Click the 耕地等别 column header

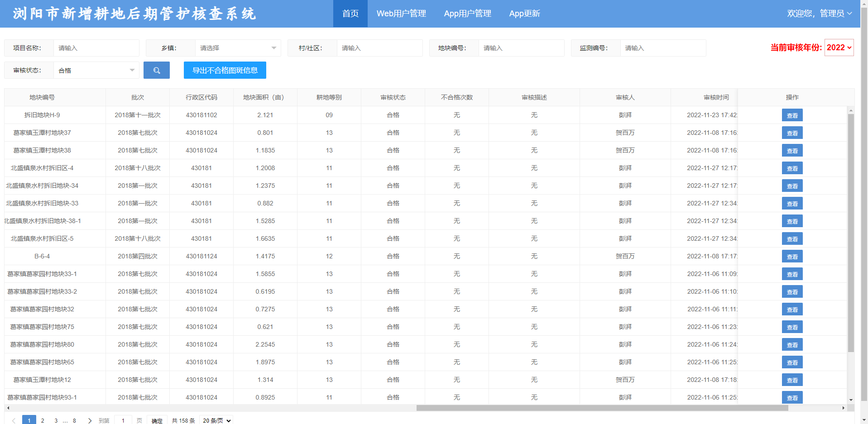pos(329,97)
